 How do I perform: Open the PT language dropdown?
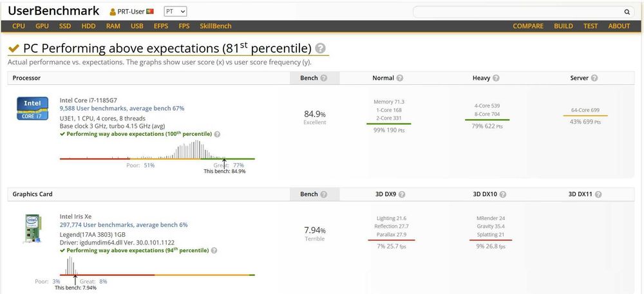click(x=175, y=12)
